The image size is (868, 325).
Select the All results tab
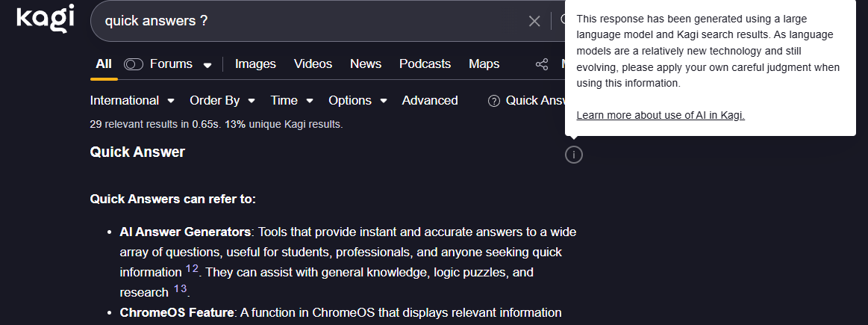click(x=104, y=64)
